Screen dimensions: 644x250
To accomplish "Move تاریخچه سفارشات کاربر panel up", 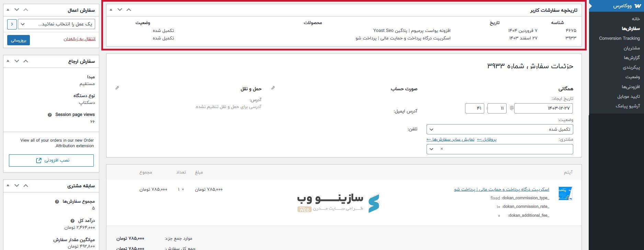I will [129, 10].
